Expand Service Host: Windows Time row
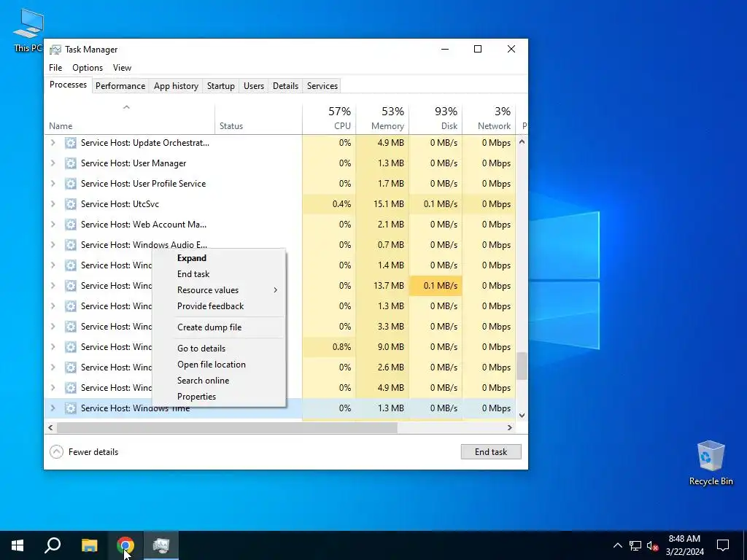This screenshot has height=560, width=747. (x=53, y=408)
